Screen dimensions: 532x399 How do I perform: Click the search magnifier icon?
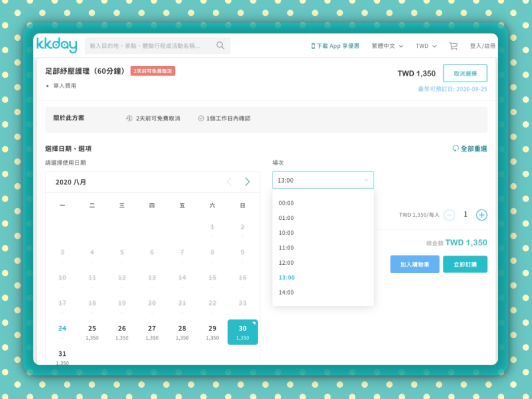(220, 46)
